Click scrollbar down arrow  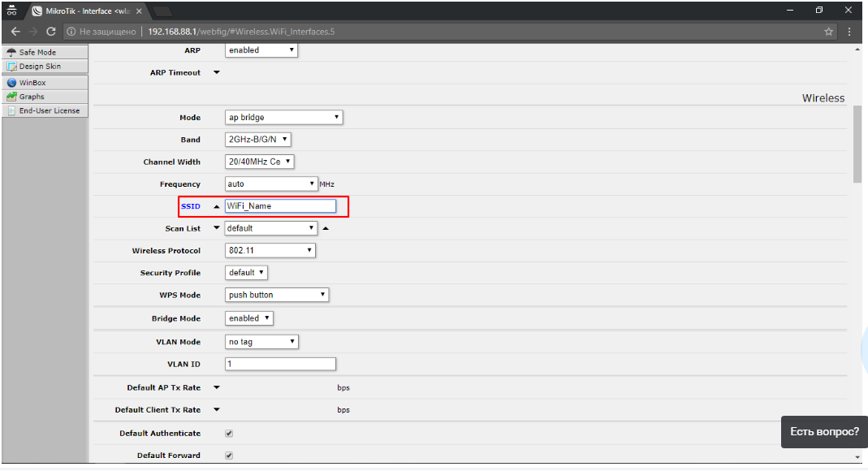pos(857,457)
